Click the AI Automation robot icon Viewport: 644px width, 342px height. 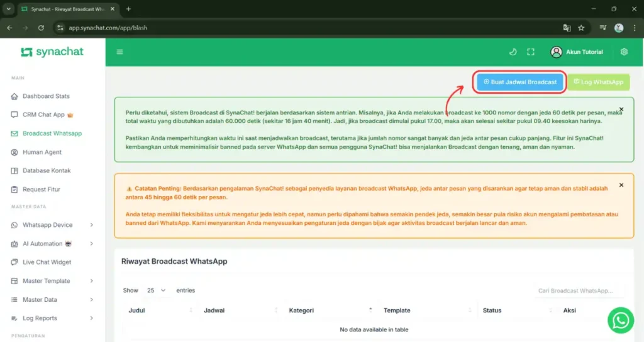pyautogui.click(x=14, y=243)
